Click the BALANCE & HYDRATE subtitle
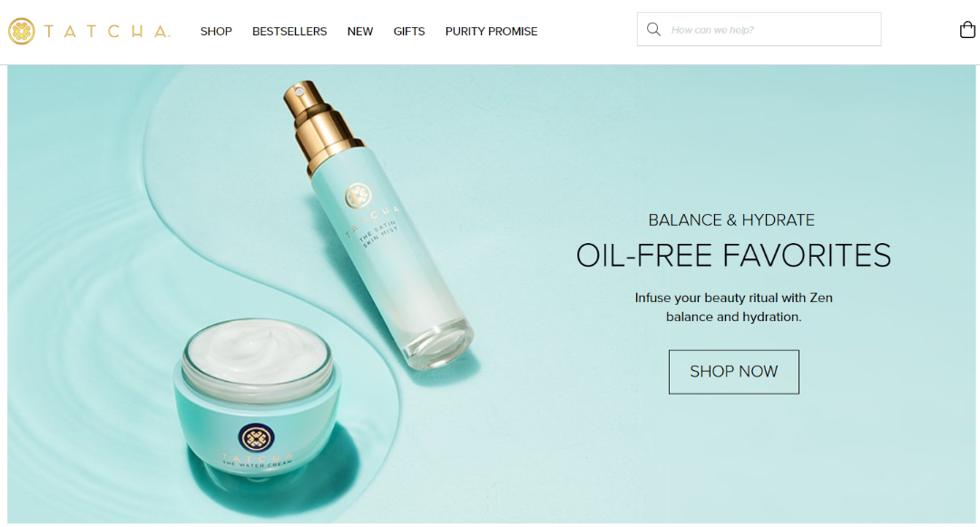980x527 pixels. click(x=731, y=220)
